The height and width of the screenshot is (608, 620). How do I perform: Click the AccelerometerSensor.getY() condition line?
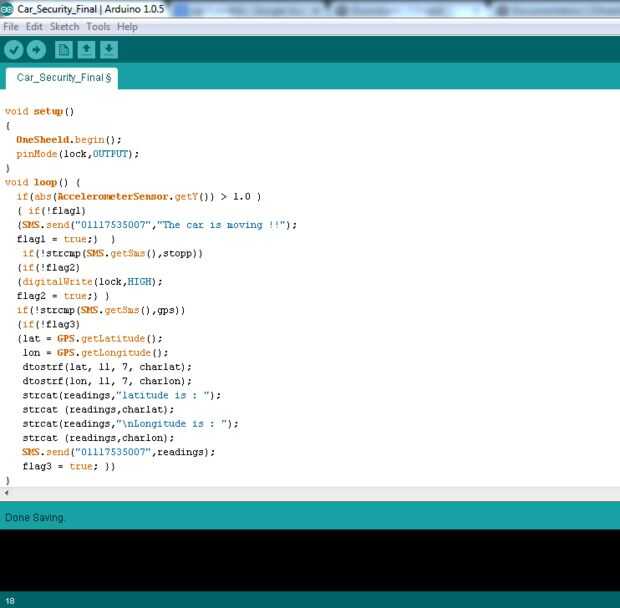coord(139,197)
